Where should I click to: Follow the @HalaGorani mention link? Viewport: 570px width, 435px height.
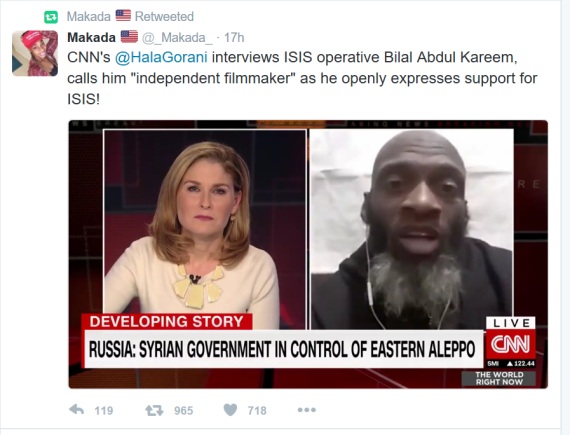click(161, 57)
